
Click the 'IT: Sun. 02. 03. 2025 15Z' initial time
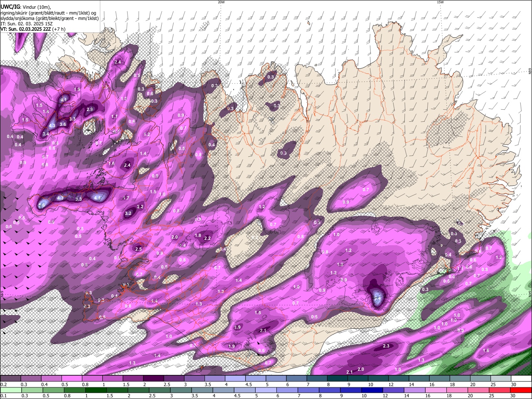(x=27, y=24)
